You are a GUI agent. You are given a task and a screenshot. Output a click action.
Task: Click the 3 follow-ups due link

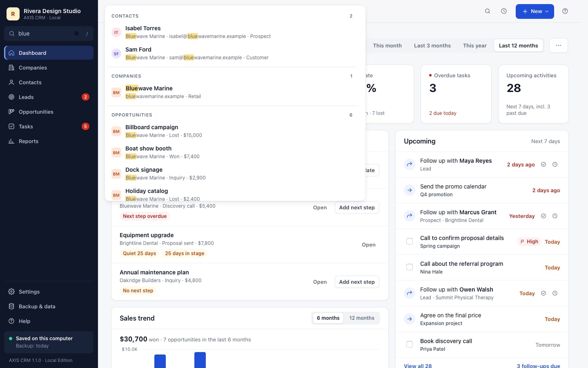[x=538, y=366]
